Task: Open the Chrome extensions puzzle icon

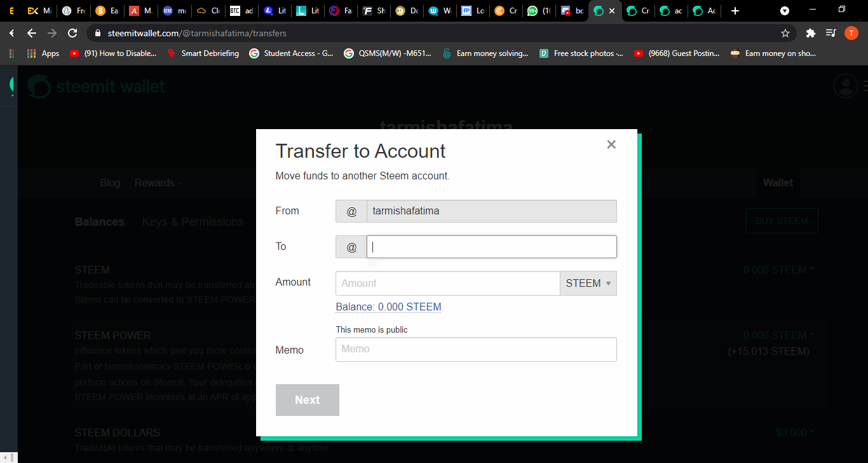Action: 810,33
